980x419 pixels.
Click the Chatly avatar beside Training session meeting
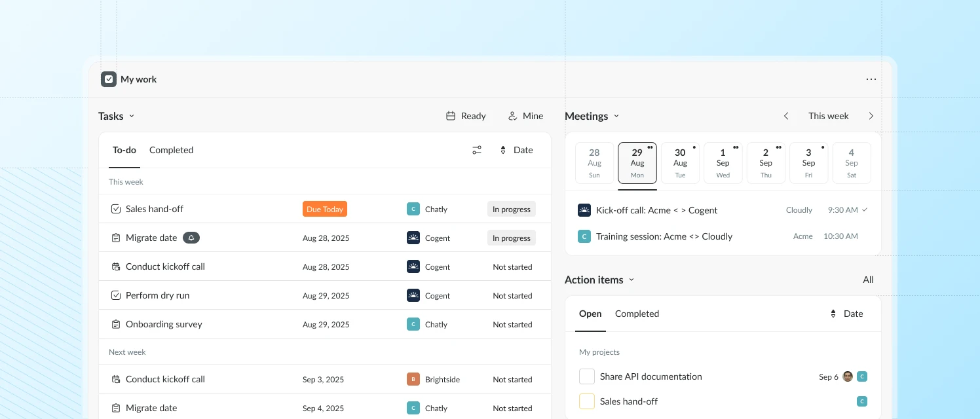pyautogui.click(x=584, y=236)
